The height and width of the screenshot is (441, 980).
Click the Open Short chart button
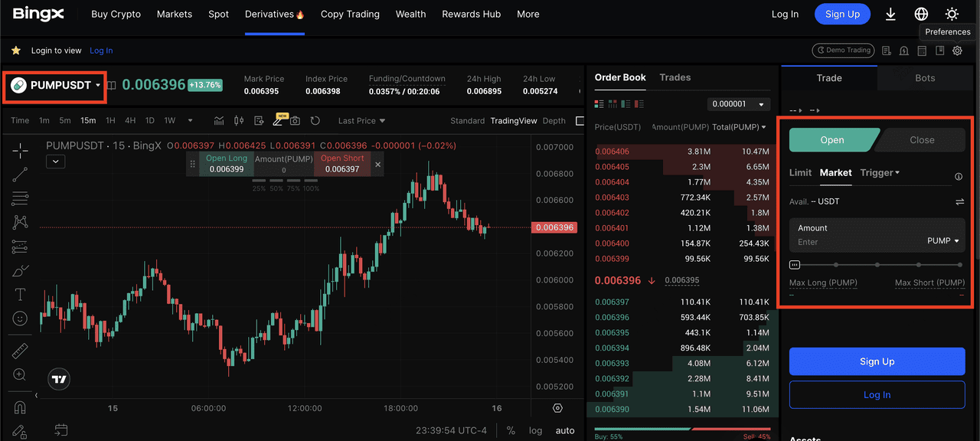point(342,164)
